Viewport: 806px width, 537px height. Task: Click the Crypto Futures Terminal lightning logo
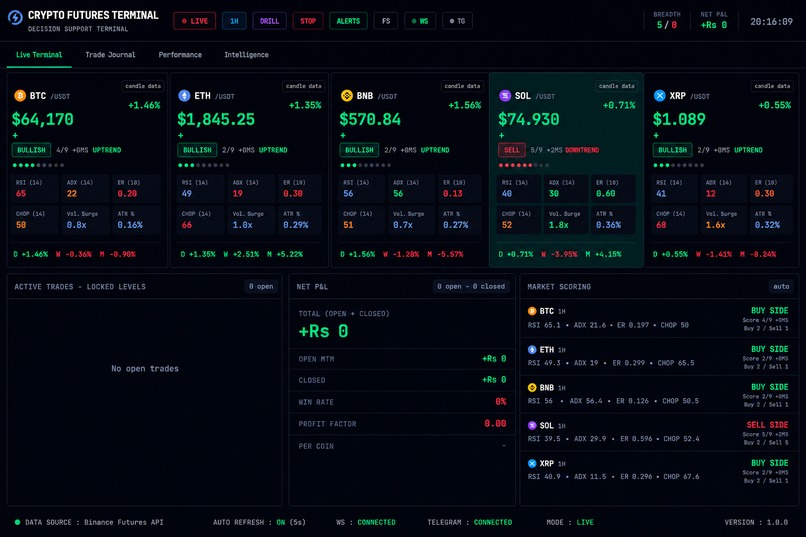(15, 17)
